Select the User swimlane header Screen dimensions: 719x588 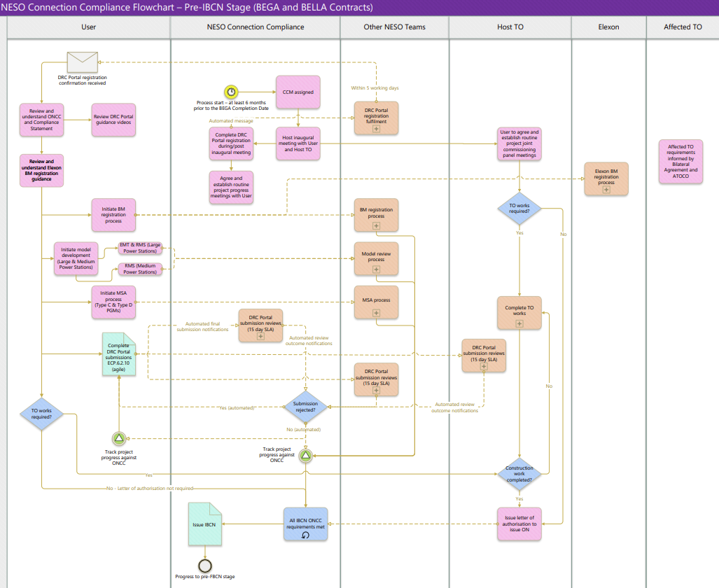coord(88,27)
